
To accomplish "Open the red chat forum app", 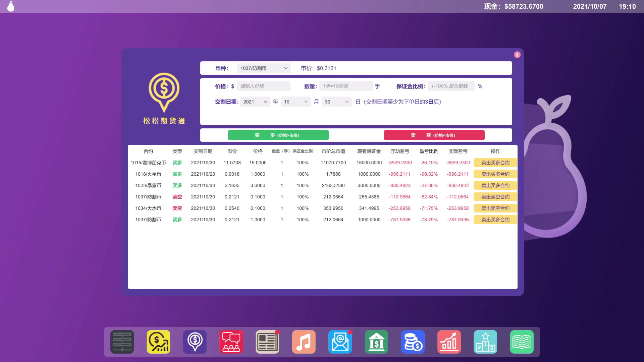I will (231, 342).
